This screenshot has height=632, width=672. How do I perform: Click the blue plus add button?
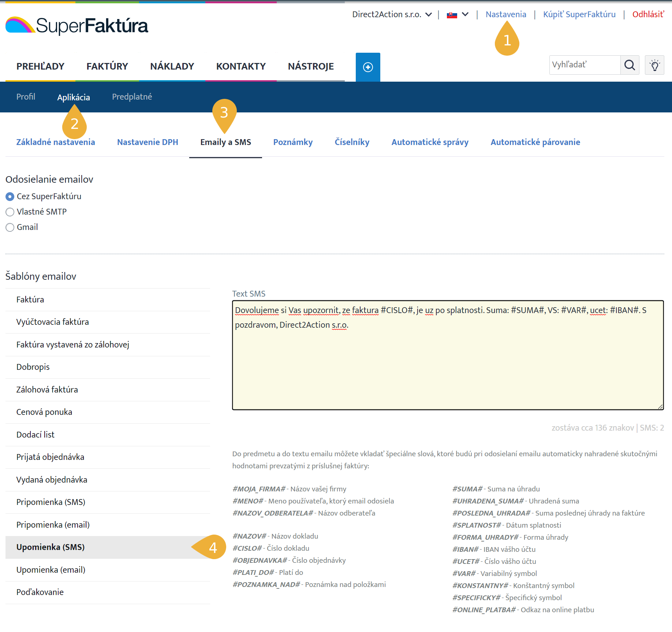pyautogui.click(x=368, y=67)
